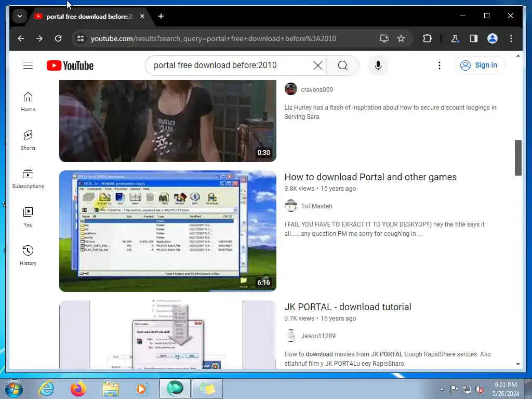
Task: Play the 0:30 Serving Sara clip thumbnail
Action: [x=168, y=121]
